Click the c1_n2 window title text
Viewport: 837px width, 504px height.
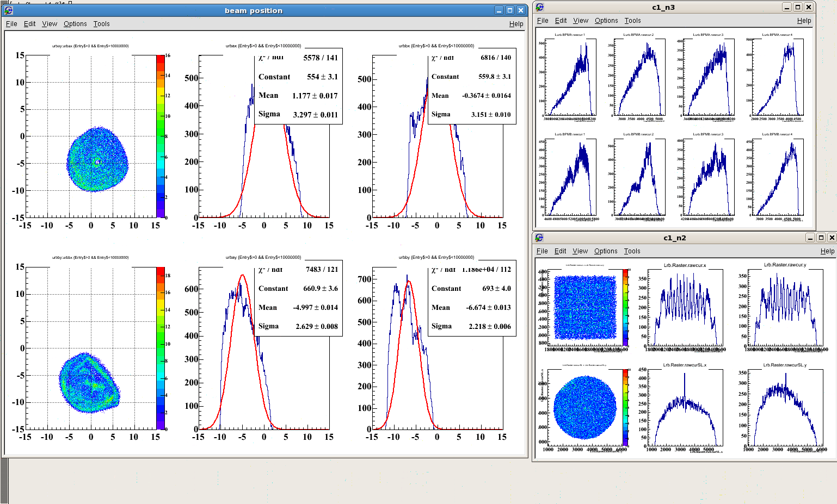coord(675,238)
